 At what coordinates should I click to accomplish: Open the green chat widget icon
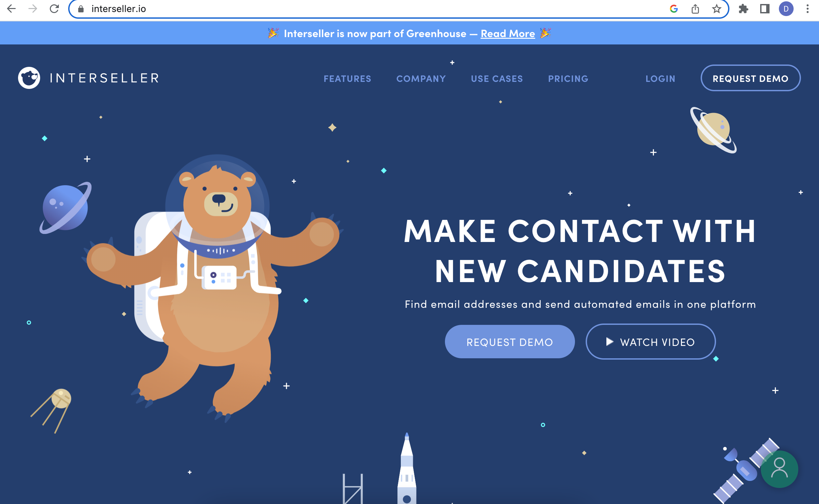tap(779, 469)
